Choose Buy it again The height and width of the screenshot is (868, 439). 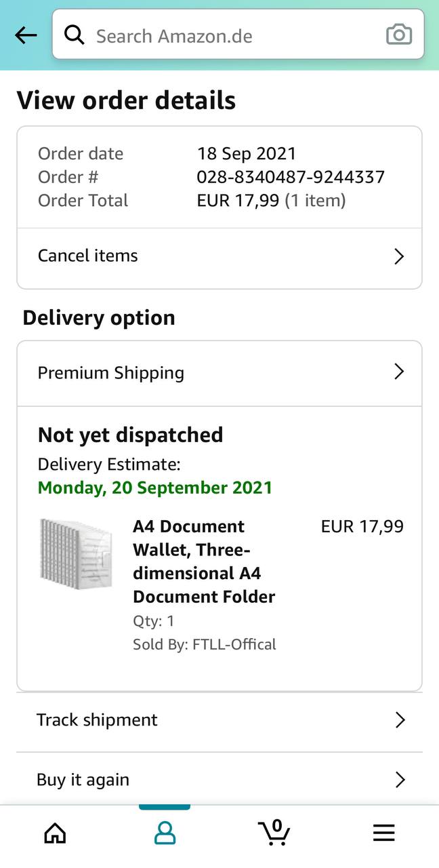[x=83, y=780]
